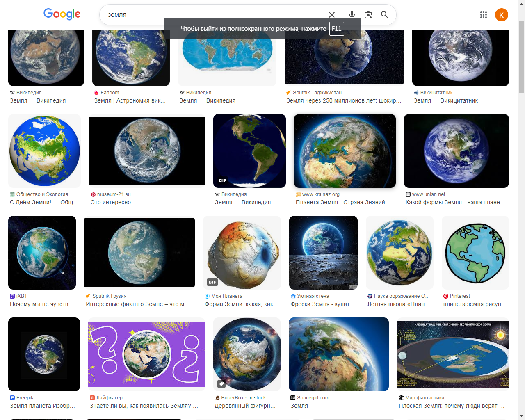Open the flat Earth theory image
525x420 pixels.
(x=453, y=354)
